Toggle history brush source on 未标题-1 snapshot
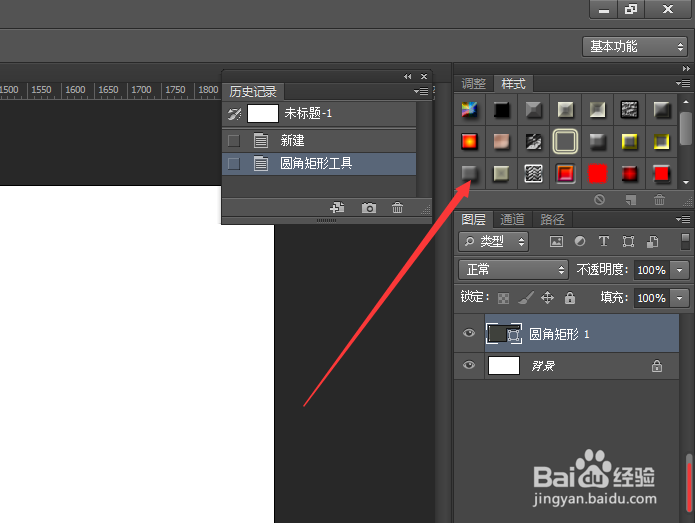This screenshot has width=695, height=523. 234,114
